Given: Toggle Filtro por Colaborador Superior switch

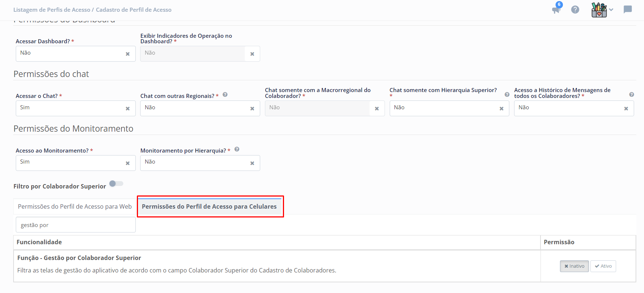Looking at the screenshot, I should tap(116, 184).
